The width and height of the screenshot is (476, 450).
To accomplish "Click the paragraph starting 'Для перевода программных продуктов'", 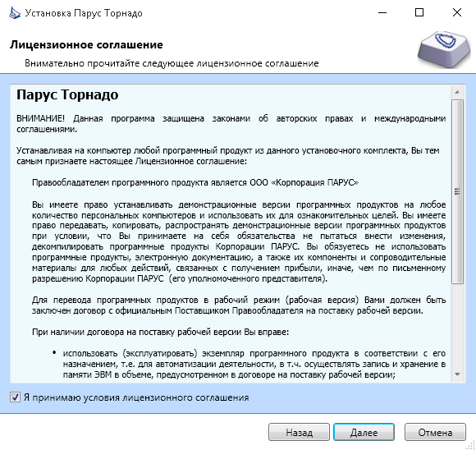I will [x=239, y=305].
